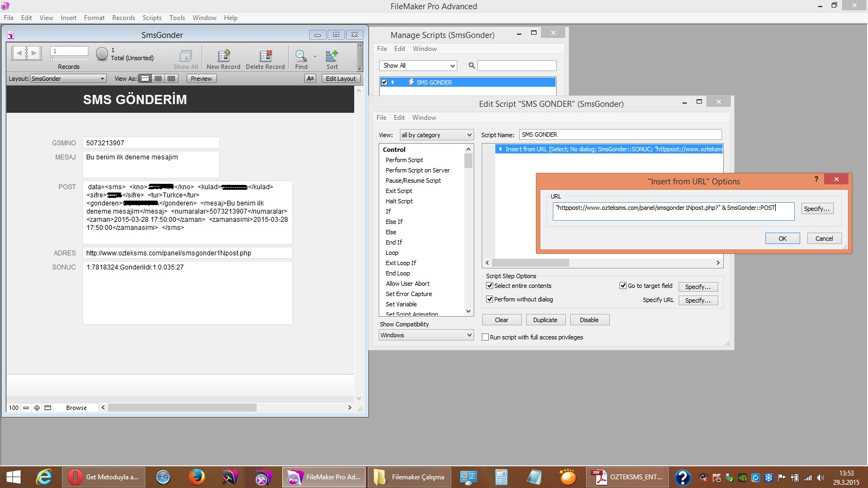This screenshot has height=488, width=868.
Task: Click the Sort records icon
Action: (x=332, y=56)
